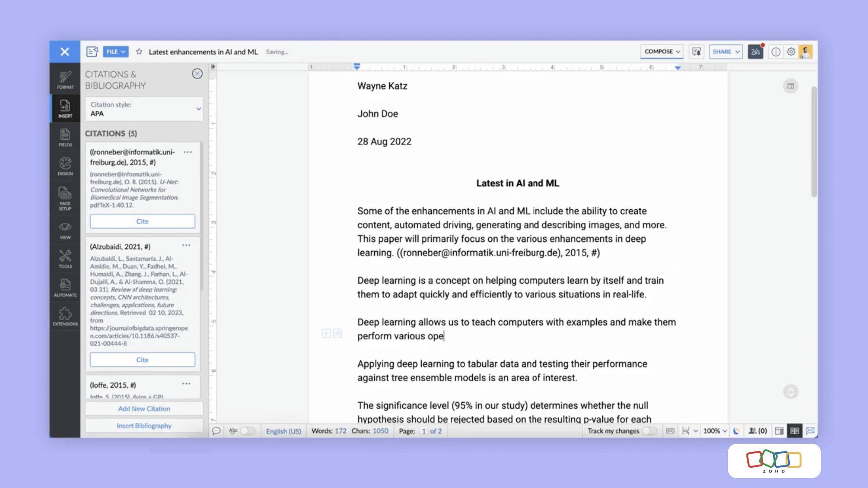
Task: Star the document as favorite
Action: point(139,52)
